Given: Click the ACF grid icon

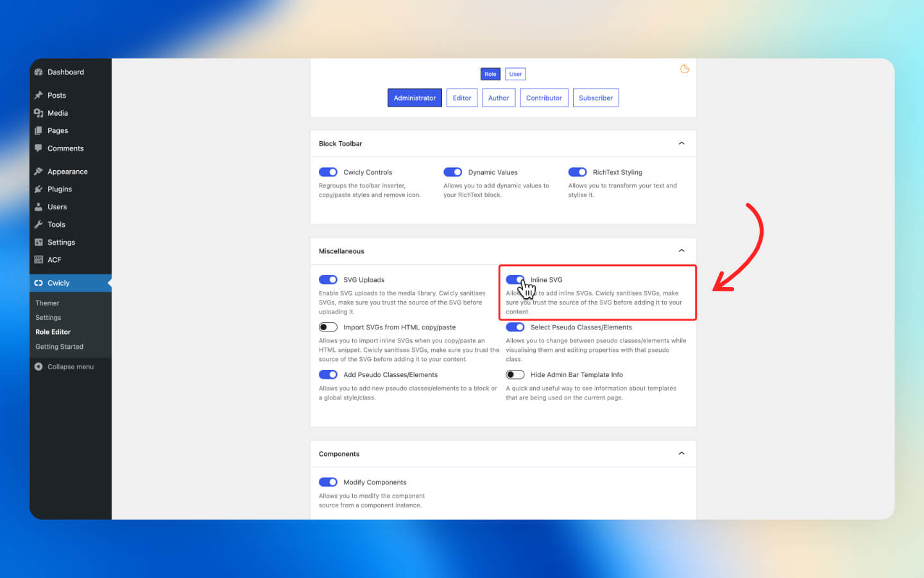Looking at the screenshot, I should click(x=38, y=260).
